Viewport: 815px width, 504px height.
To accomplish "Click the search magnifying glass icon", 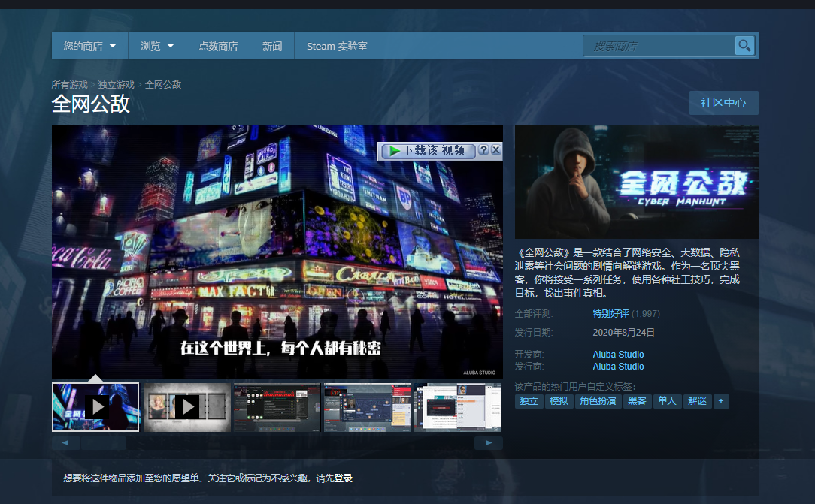I will 744,45.
